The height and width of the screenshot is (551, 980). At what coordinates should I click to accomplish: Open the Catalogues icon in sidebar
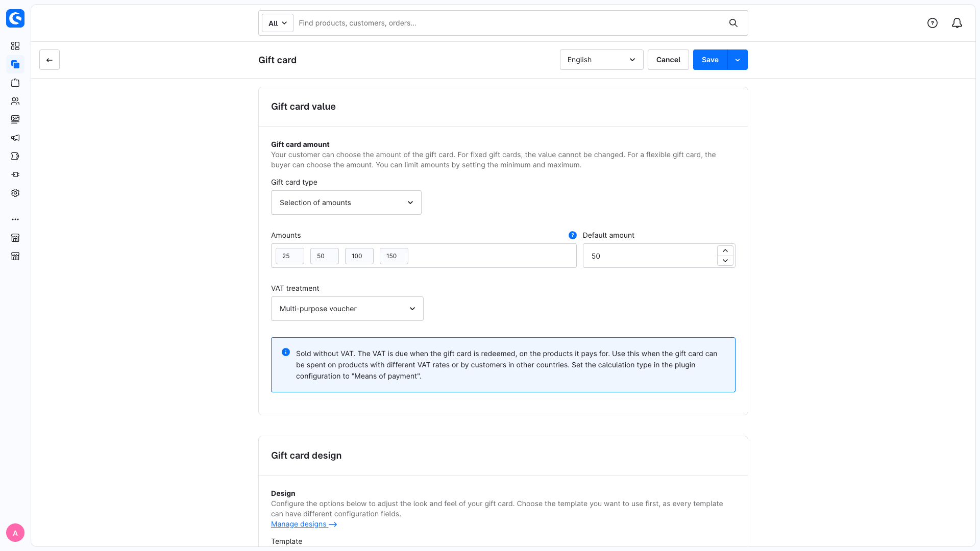tap(15, 64)
